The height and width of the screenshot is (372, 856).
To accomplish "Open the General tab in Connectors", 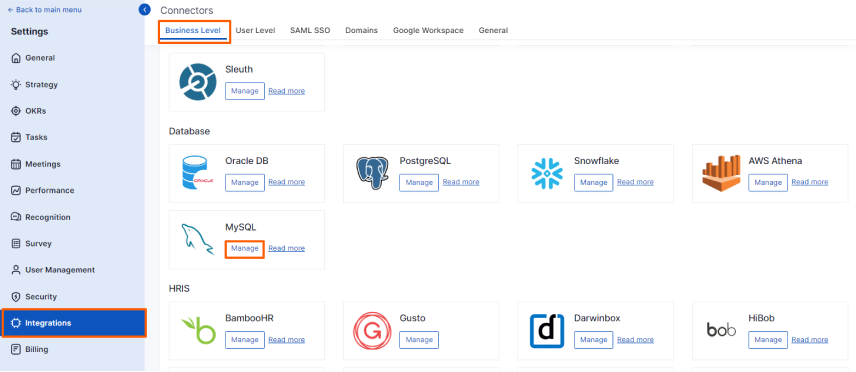I will [494, 31].
